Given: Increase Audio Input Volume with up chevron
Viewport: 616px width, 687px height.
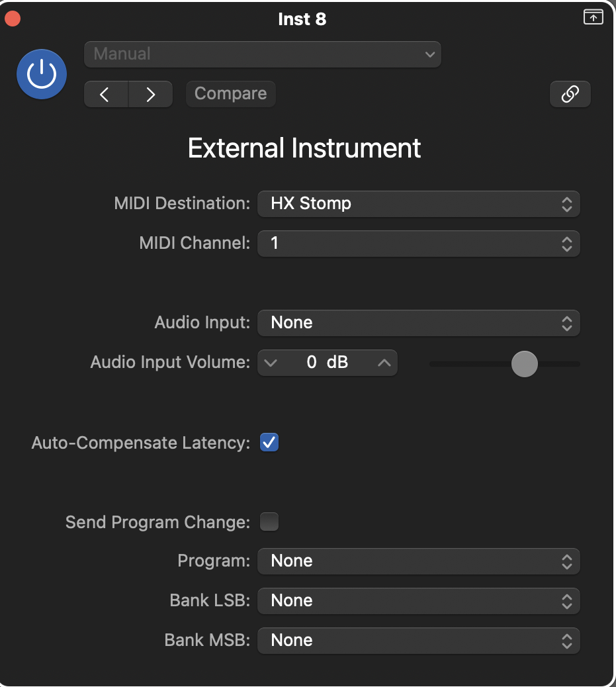Looking at the screenshot, I should click(x=384, y=363).
